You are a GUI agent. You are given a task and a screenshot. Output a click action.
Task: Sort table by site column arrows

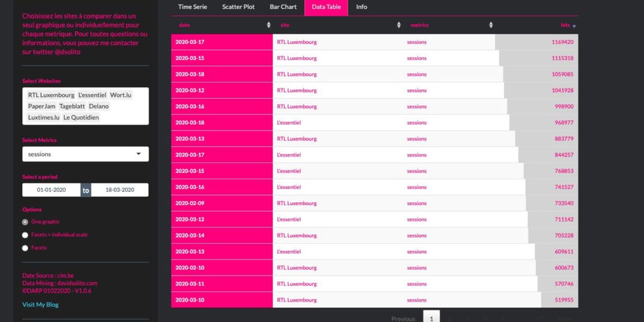[x=399, y=25]
